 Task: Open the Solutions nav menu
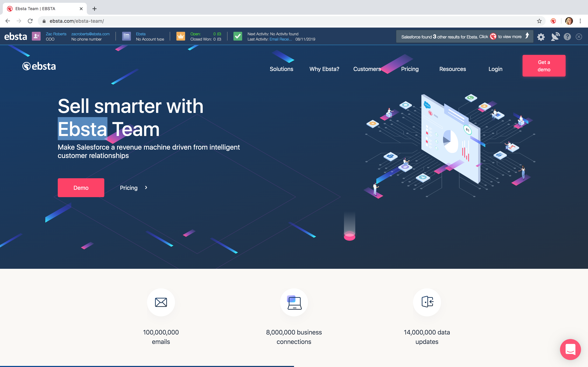(281, 69)
